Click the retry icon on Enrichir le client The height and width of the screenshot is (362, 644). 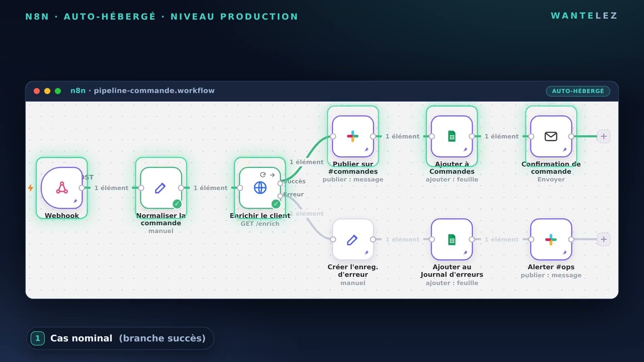tap(263, 174)
